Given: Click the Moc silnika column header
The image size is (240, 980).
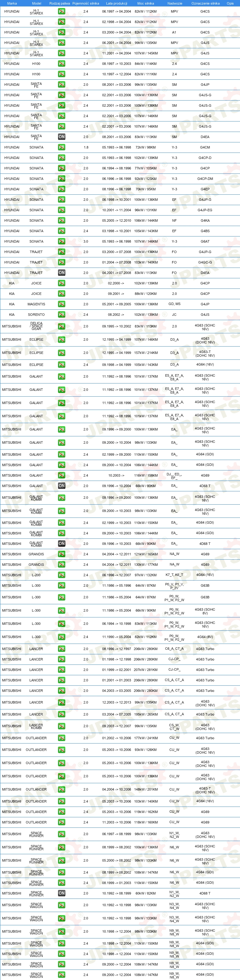Looking at the screenshot, I should (146, 3).
